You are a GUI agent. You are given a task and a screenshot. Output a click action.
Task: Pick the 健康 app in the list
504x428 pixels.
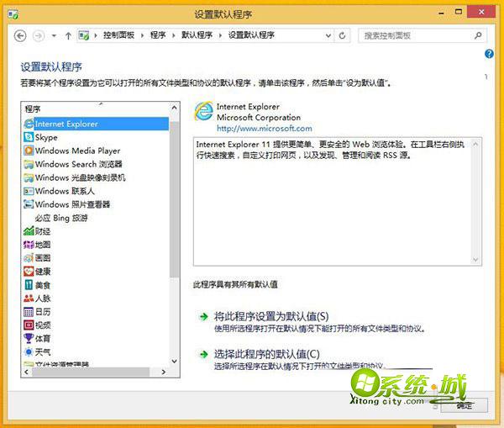42,272
